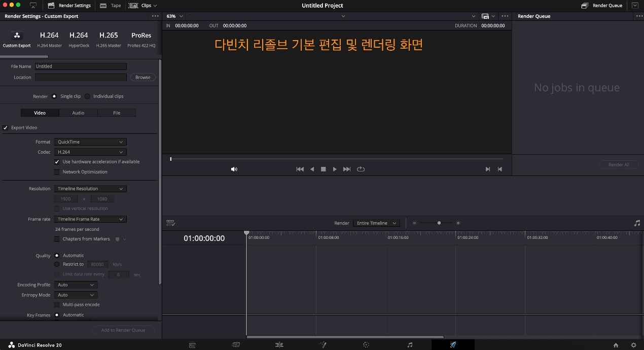Enable Chapters from Markers checkbox
The height and width of the screenshot is (350, 644).
tap(57, 239)
